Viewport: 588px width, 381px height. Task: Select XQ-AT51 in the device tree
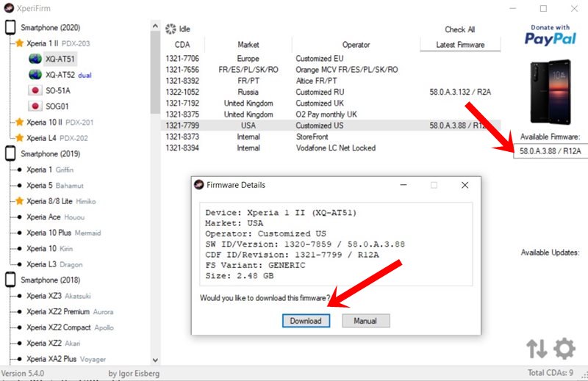click(60, 59)
